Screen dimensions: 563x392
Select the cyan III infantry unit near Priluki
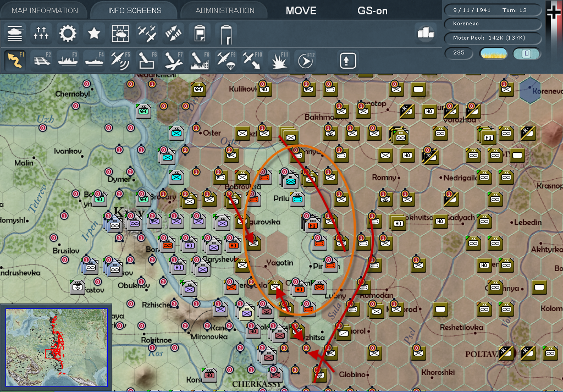coord(290,181)
